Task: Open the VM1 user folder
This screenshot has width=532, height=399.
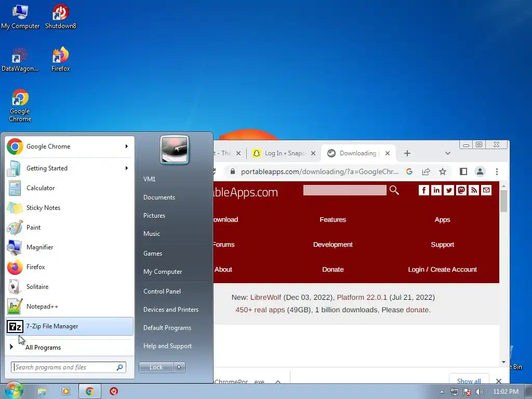Action: click(x=149, y=179)
